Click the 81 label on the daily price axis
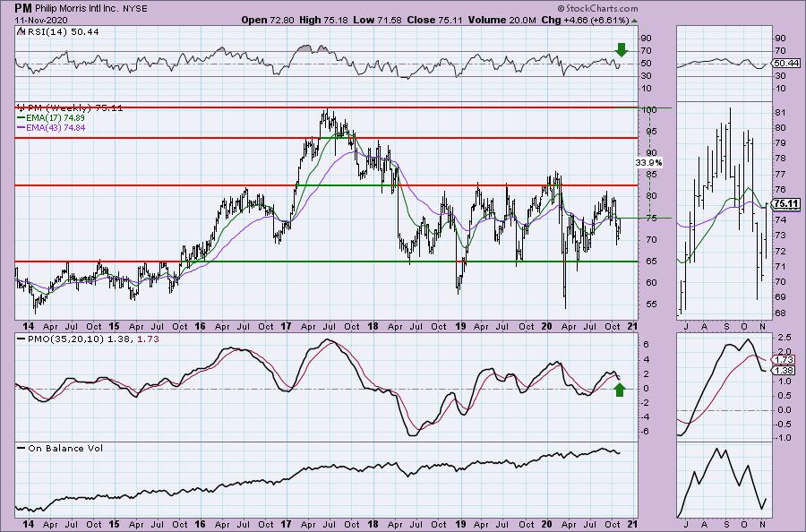 pos(780,113)
